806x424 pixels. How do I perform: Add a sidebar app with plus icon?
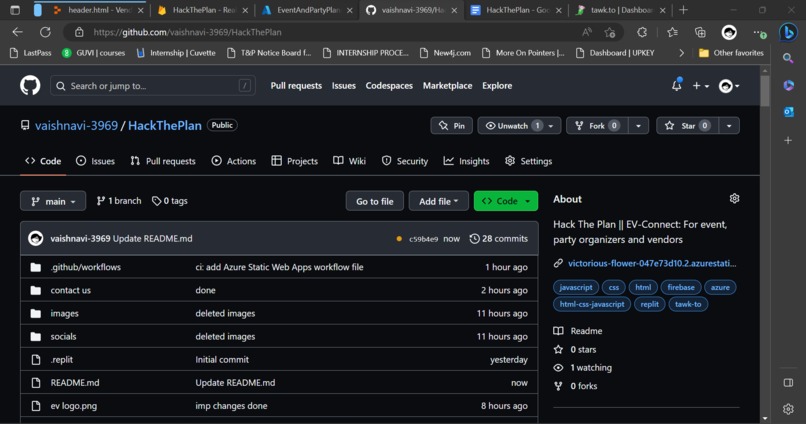tap(788, 140)
